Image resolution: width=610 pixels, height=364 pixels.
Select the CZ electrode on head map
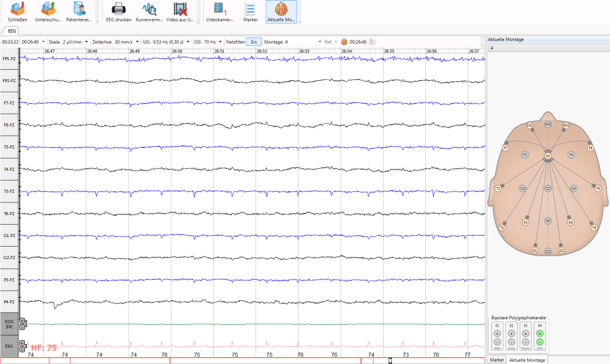(x=547, y=188)
